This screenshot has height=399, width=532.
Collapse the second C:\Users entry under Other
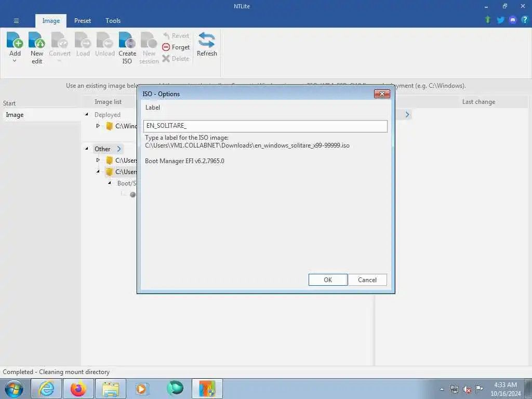pos(98,171)
